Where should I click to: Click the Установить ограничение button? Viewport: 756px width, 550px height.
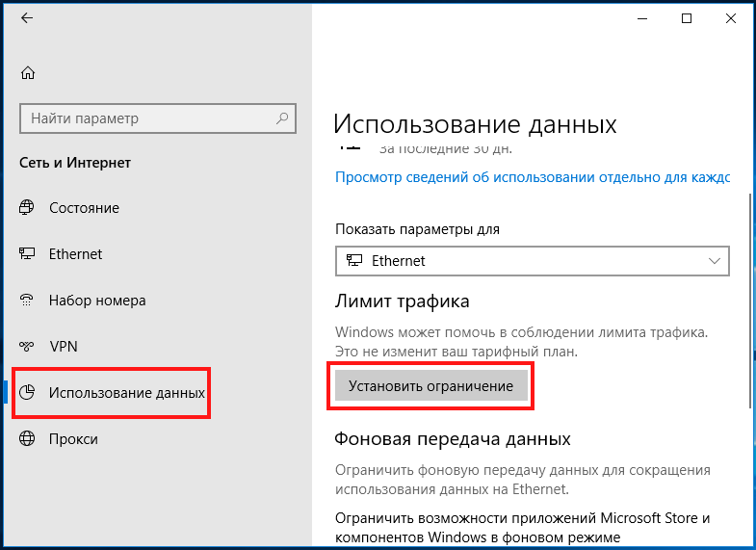[x=431, y=385]
